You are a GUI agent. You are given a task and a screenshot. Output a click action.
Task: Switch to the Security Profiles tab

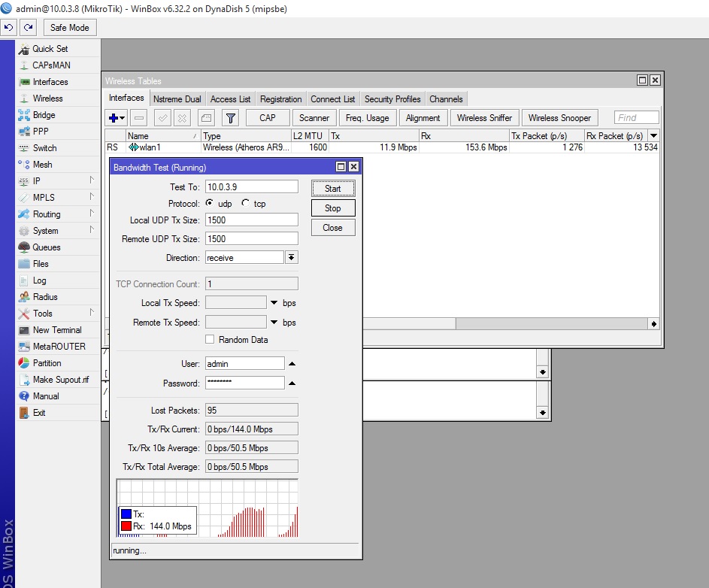point(392,99)
